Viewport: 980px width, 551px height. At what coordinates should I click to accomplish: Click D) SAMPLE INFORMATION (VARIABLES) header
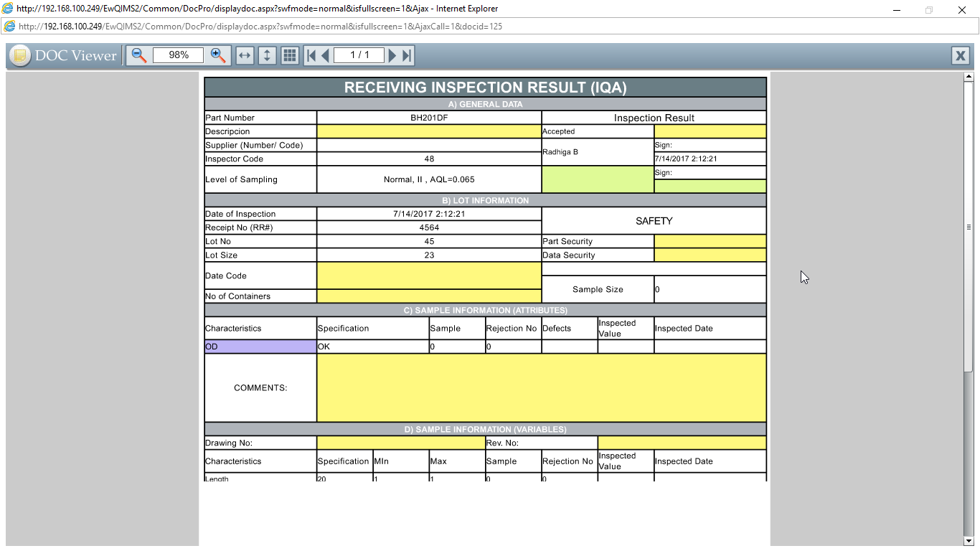click(x=486, y=429)
